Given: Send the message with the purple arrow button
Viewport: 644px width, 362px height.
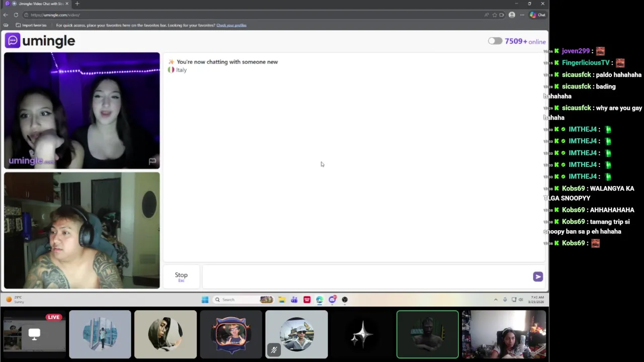Looking at the screenshot, I should click(538, 277).
